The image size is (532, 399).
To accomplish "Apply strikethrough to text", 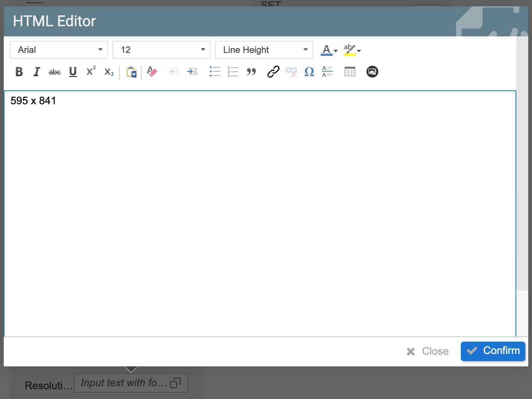I will click(x=55, y=72).
